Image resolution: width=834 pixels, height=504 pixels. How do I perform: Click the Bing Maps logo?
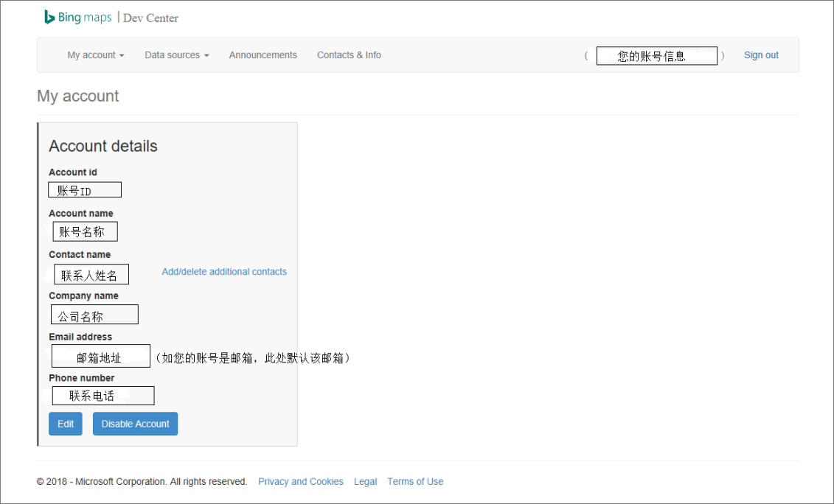tap(77, 17)
